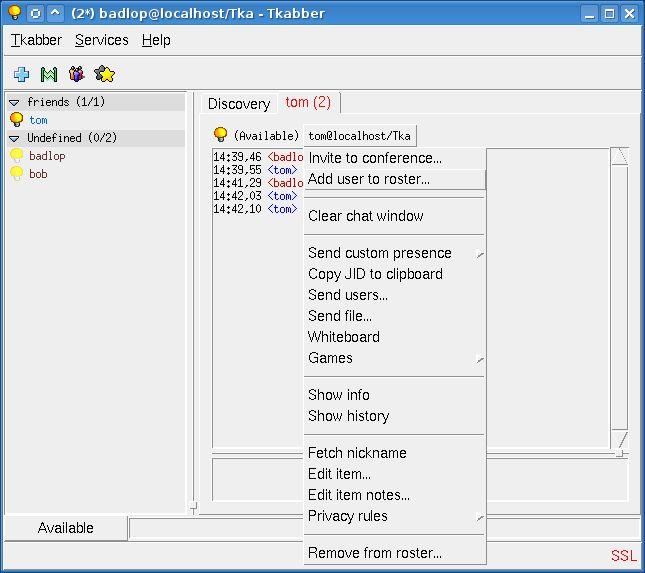Viewport: 645px width, 573px height.
Task: Open the Help menu
Action: 156,40
